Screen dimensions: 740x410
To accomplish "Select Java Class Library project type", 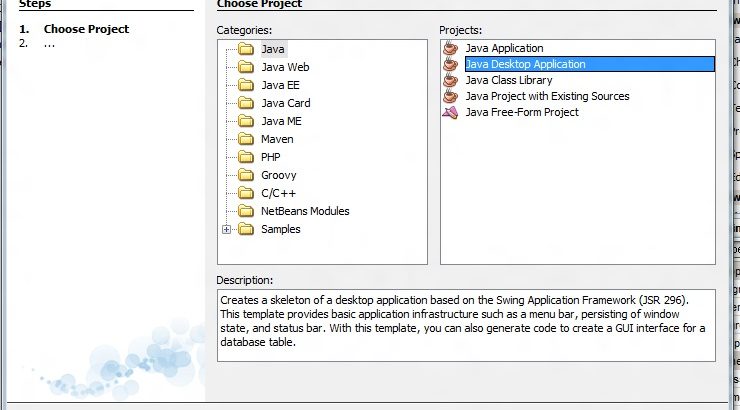I will click(x=508, y=80).
